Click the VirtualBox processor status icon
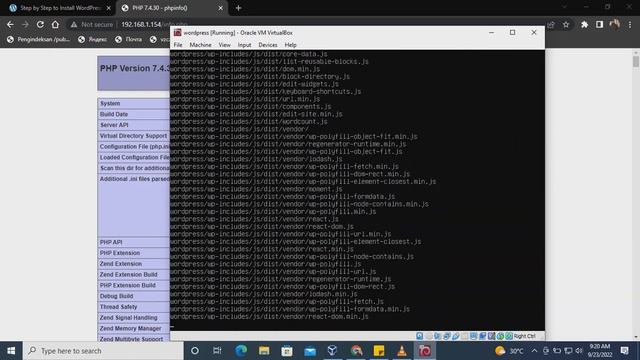This screenshot has width=640, height=360. 491,336
